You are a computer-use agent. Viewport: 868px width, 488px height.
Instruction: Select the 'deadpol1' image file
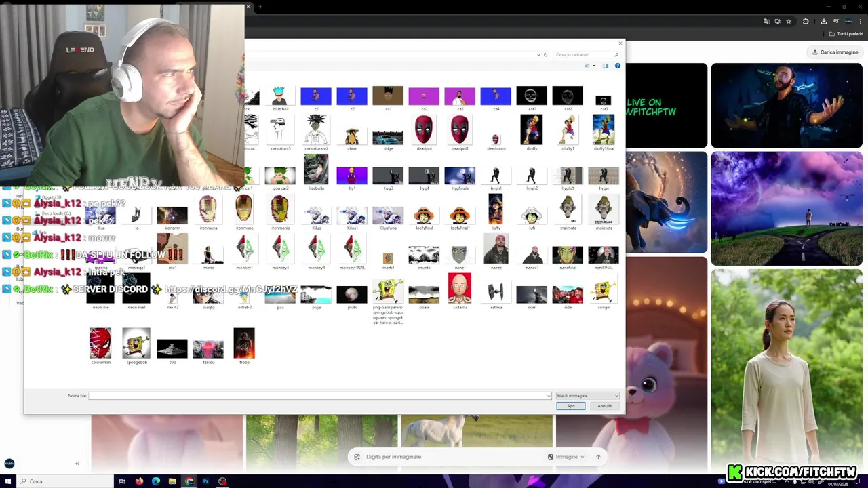[x=460, y=132]
